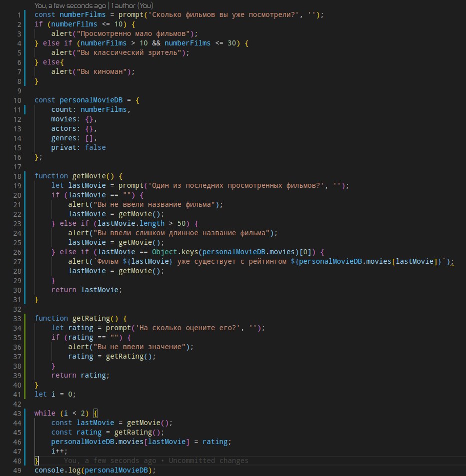Click 'return rating;' on line 39

pyautogui.click(x=80, y=375)
